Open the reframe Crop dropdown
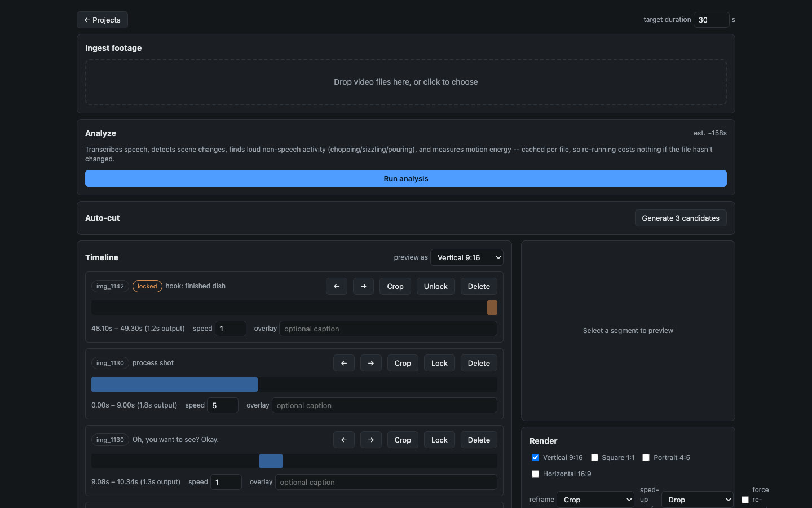 click(595, 500)
